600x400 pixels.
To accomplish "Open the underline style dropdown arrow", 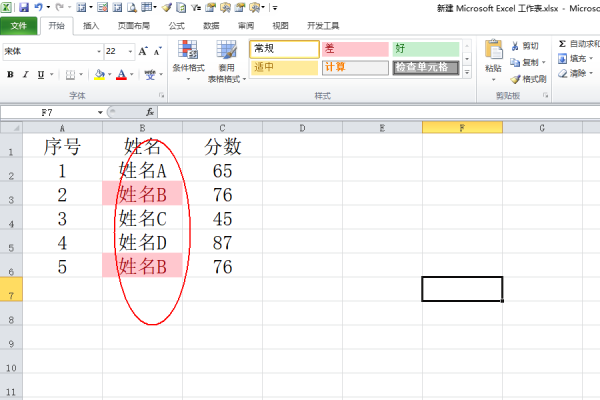I will (51, 75).
